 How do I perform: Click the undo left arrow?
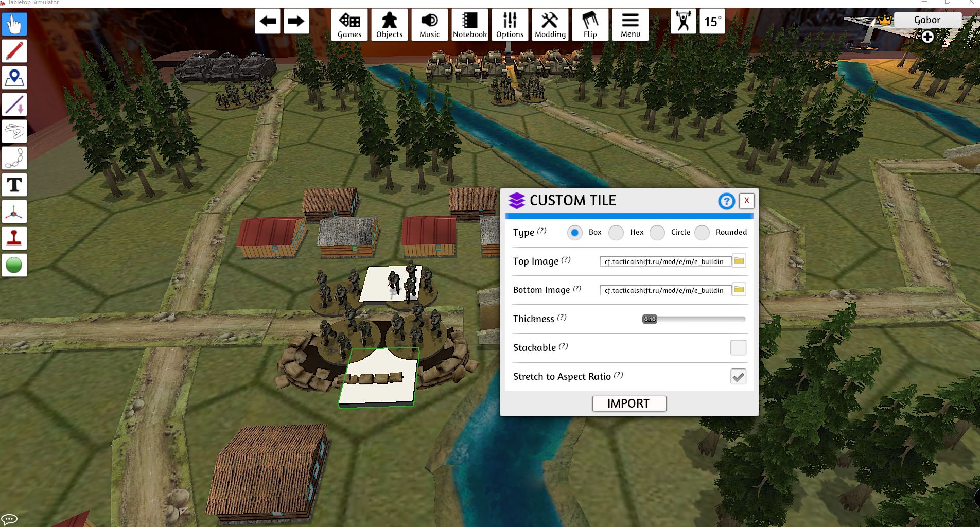coord(268,21)
